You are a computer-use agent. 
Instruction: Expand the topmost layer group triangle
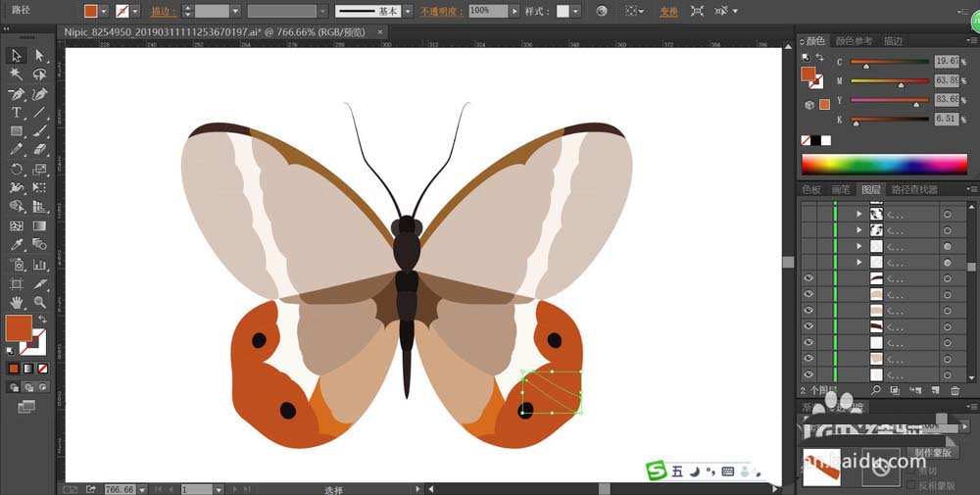[x=859, y=214]
